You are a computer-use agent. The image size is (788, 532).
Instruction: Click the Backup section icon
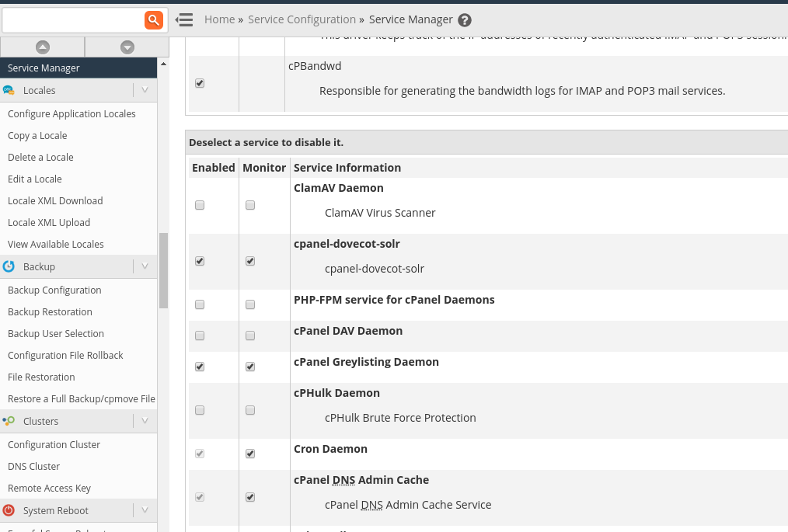tap(9, 266)
